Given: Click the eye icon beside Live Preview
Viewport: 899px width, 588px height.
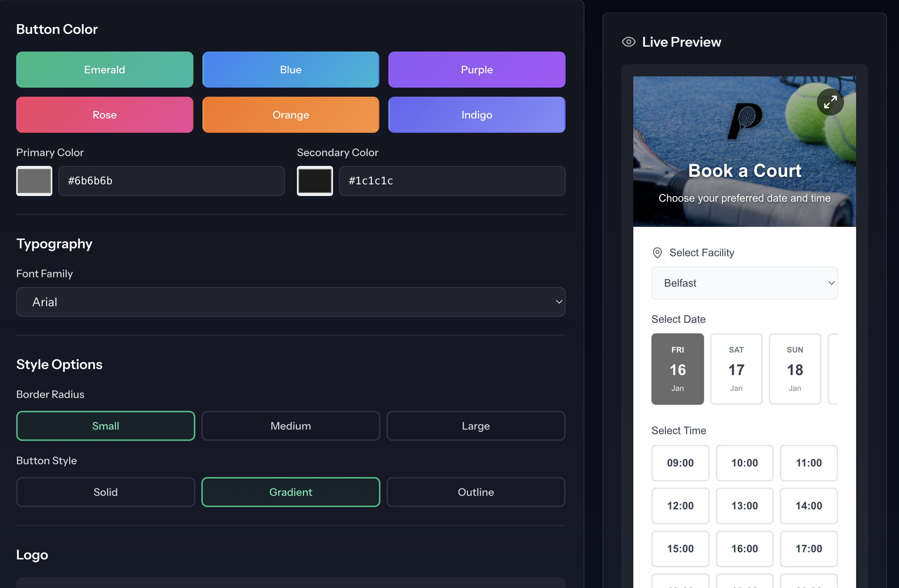Looking at the screenshot, I should coord(628,42).
